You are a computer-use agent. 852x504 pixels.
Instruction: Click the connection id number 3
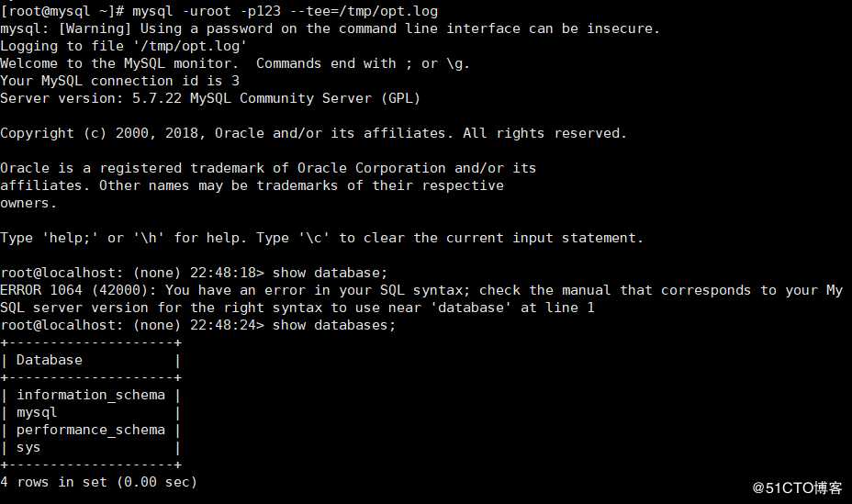(x=235, y=81)
